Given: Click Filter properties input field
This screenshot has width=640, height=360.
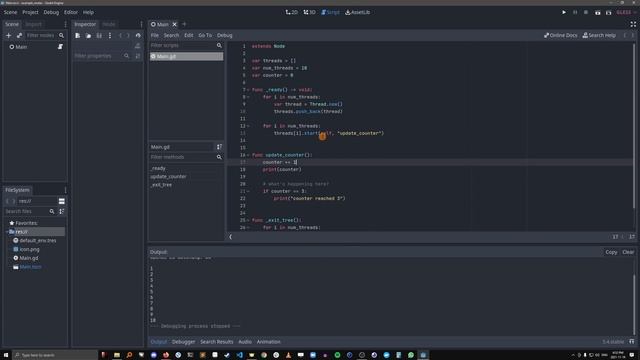Looking at the screenshot, I should pyautogui.click(x=98, y=56).
